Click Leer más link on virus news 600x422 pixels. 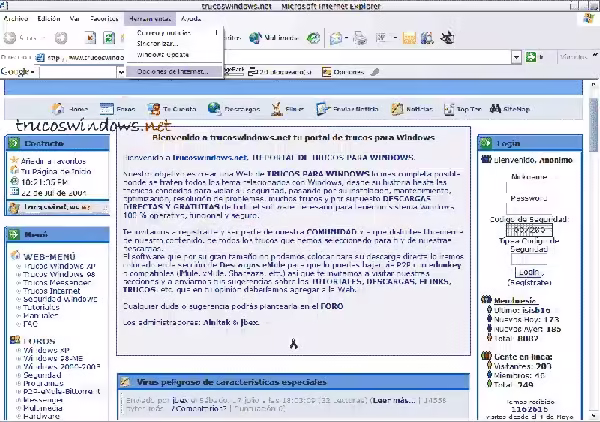(394, 400)
